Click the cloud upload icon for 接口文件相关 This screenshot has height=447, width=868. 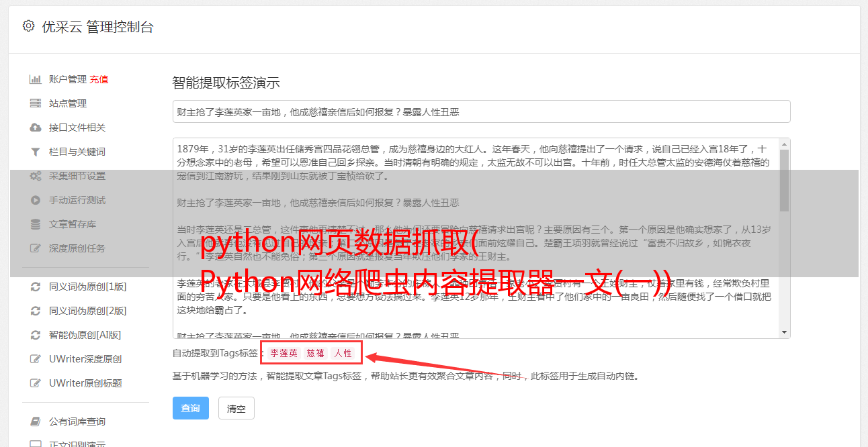36,128
